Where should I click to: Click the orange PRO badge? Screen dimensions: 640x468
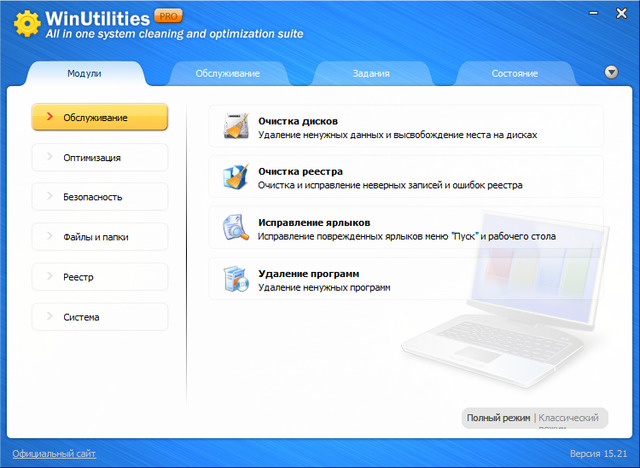point(170,18)
